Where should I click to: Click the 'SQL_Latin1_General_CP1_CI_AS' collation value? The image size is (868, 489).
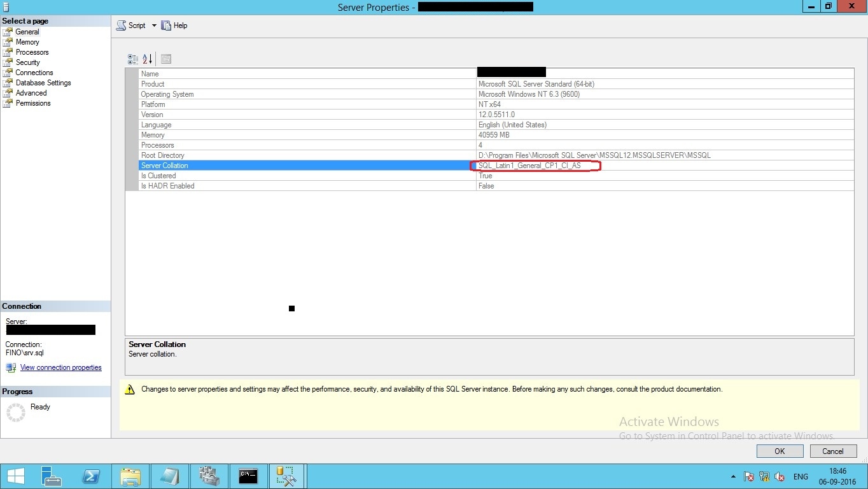point(529,166)
